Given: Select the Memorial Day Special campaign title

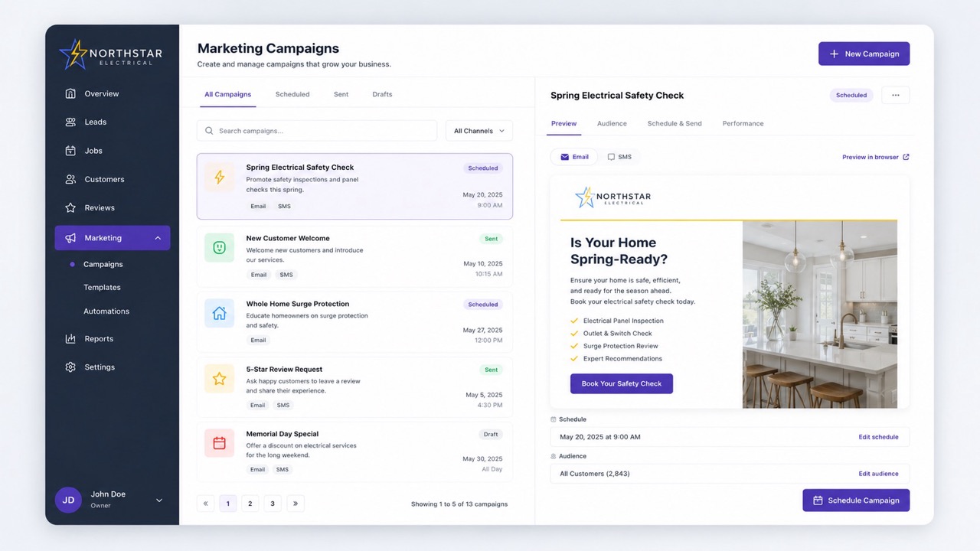Looking at the screenshot, I should tap(283, 434).
